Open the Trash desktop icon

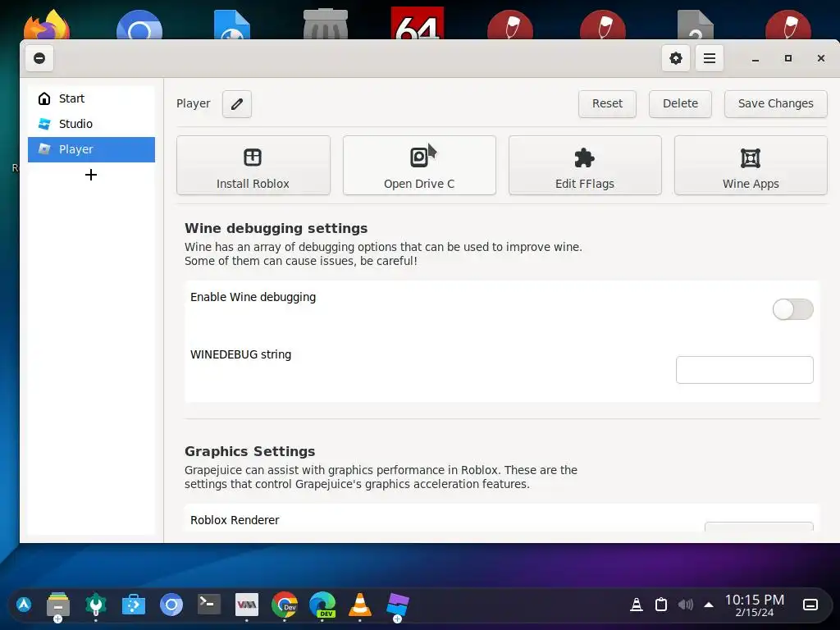click(x=325, y=24)
